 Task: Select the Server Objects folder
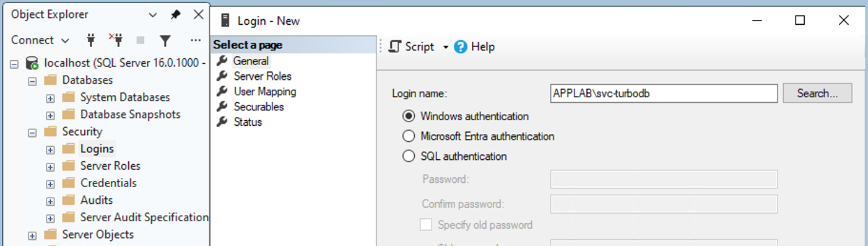click(x=98, y=234)
